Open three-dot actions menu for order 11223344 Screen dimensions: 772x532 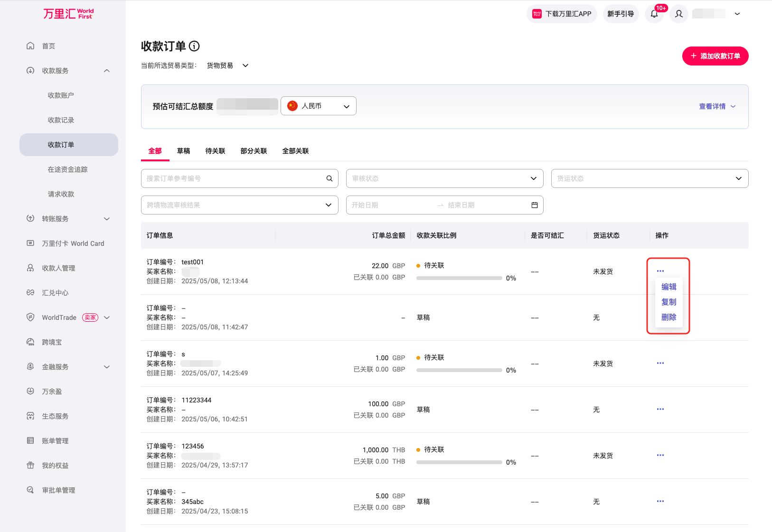tap(660, 409)
